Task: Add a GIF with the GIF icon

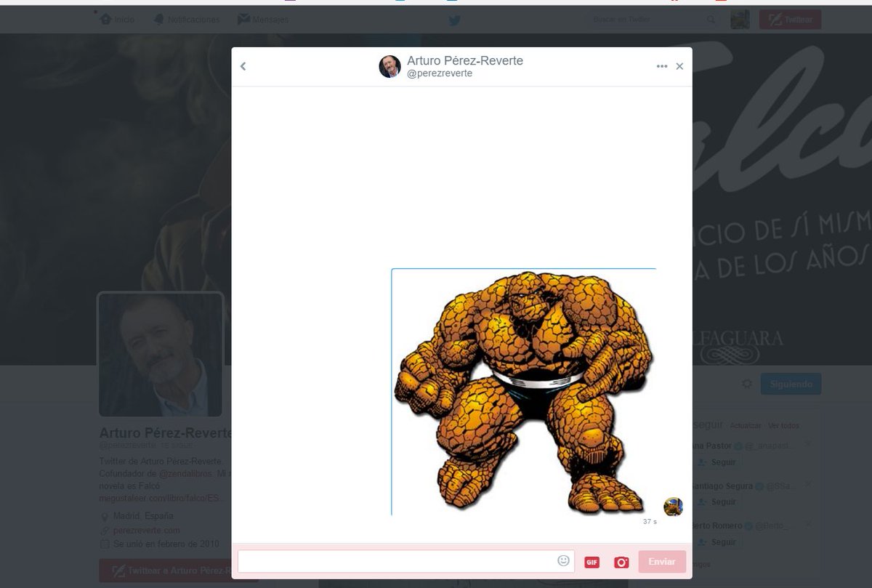Action: (592, 562)
